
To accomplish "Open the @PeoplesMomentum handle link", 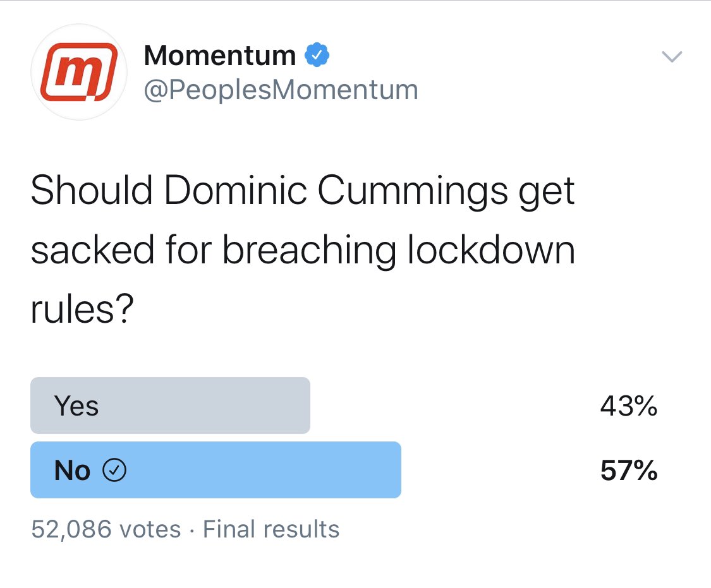I will (x=281, y=90).
